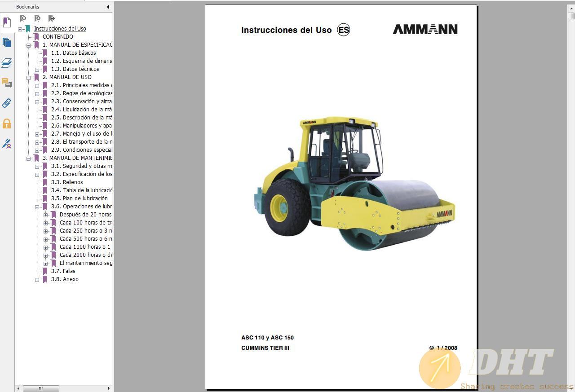This screenshot has height=392, width=575.
Task: Open the Bookmarks panel icon in sidebar
Action: click(7, 22)
